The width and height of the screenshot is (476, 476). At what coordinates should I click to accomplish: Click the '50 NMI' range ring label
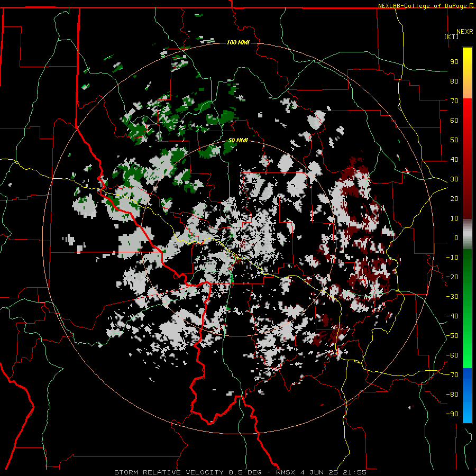238,140
